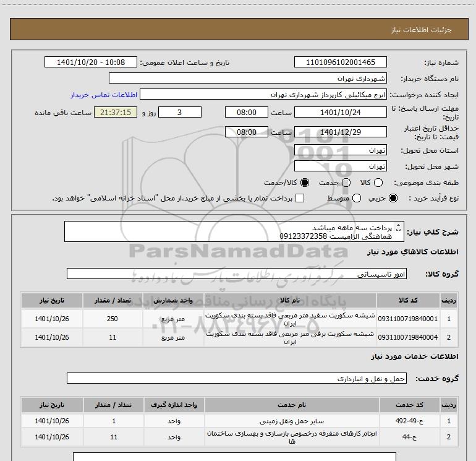476x461 pixels.
Task: Click the شیشه سکوریت برفی item name
Action: 290,337
